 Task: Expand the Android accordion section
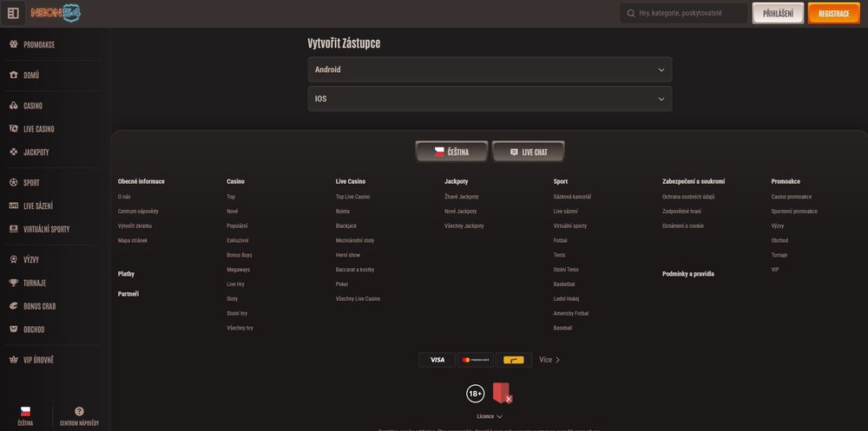pyautogui.click(x=490, y=69)
